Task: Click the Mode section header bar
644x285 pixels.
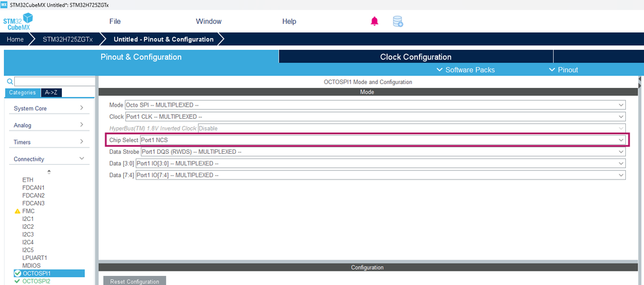Action: (367, 92)
